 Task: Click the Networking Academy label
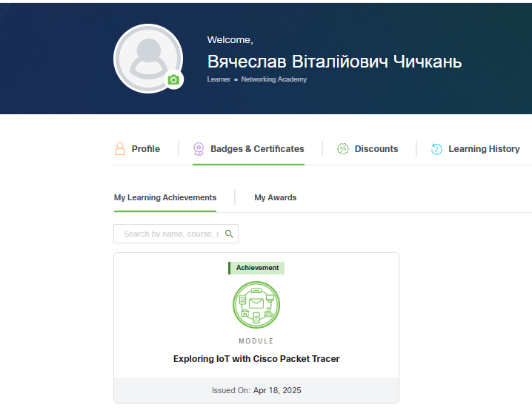pos(274,79)
